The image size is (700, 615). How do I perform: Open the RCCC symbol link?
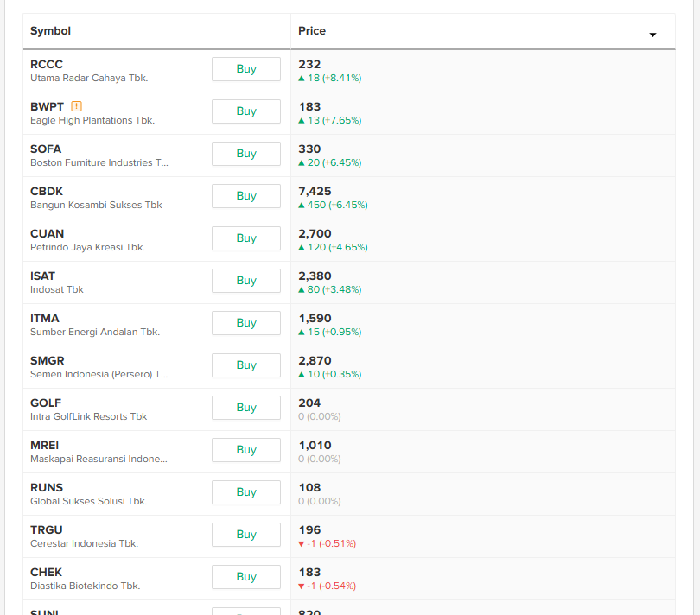coord(47,64)
